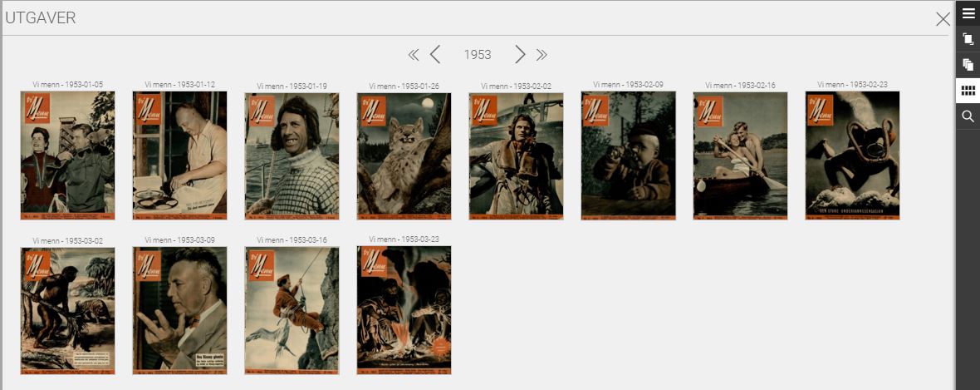
Task: Open cover thumbnail for 1953-01-12
Action: (180, 156)
